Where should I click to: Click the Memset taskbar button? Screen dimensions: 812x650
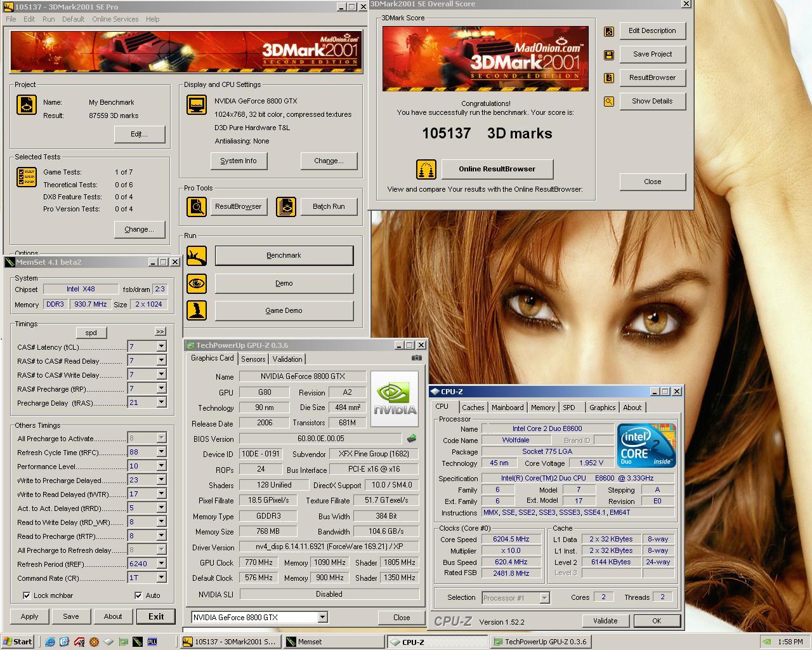pyautogui.click(x=333, y=642)
